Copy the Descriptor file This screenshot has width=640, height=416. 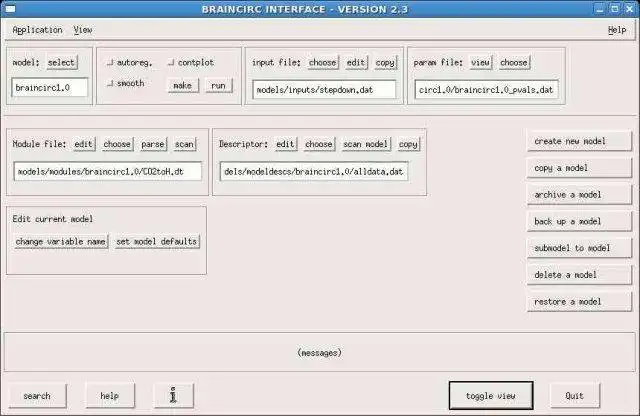(408, 144)
